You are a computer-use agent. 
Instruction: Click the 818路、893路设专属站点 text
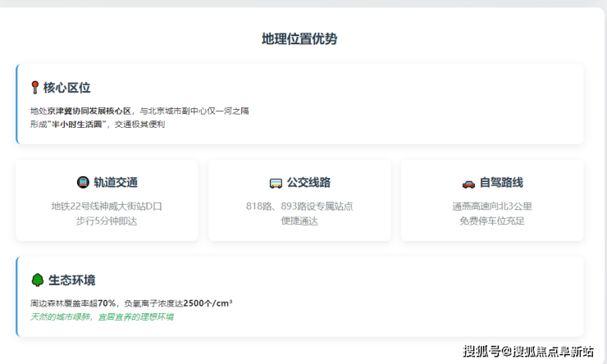click(x=299, y=206)
